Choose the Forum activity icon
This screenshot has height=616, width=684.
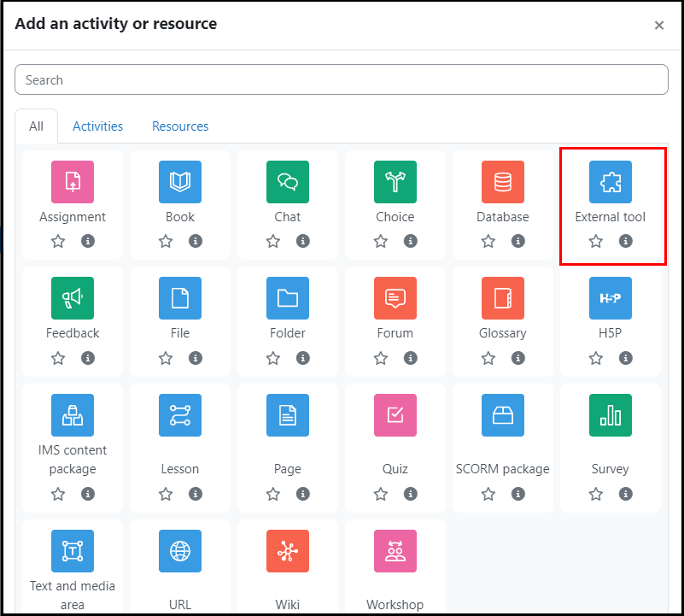395,298
